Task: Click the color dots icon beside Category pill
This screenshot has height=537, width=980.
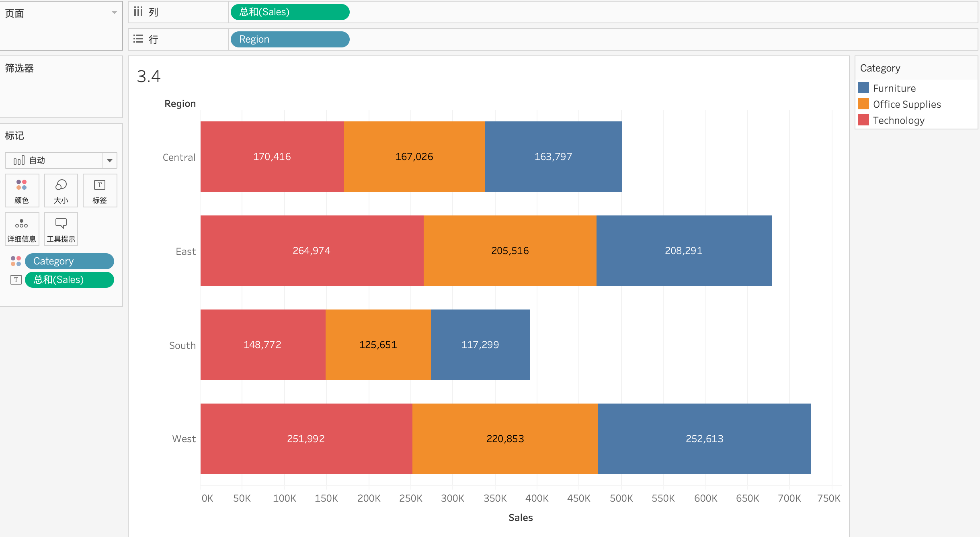Action: pos(16,261)
